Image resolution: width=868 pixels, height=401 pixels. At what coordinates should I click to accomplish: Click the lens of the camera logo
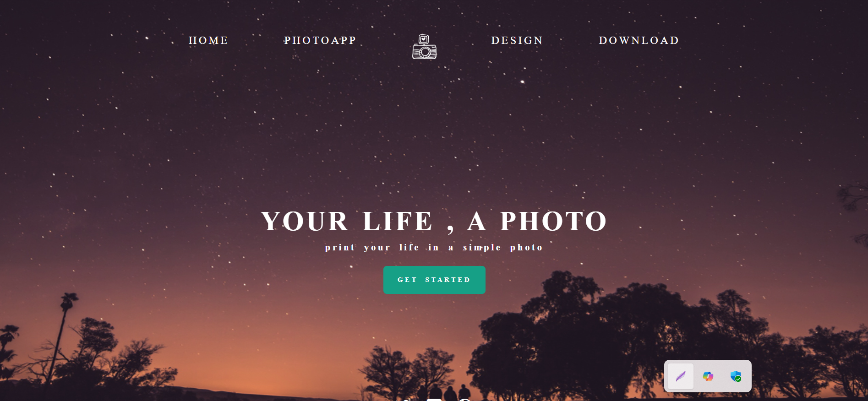pyautogui.click(x=425, y=52)
